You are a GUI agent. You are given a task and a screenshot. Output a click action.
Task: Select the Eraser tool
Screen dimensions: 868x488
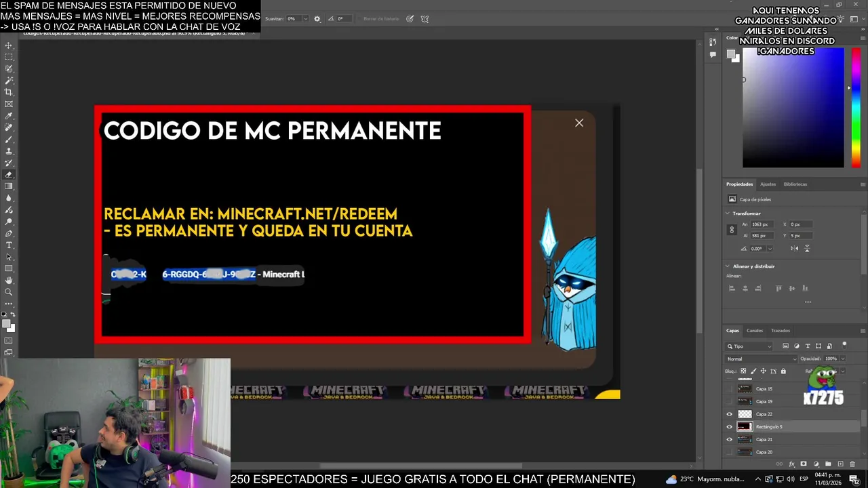[9, 174]
